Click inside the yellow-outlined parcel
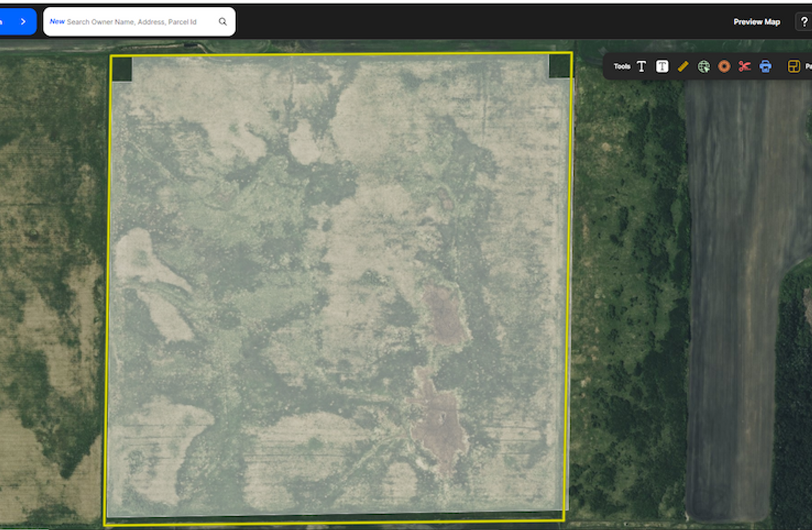Screen dimensions: 812x530 click(x=337, y=288)
